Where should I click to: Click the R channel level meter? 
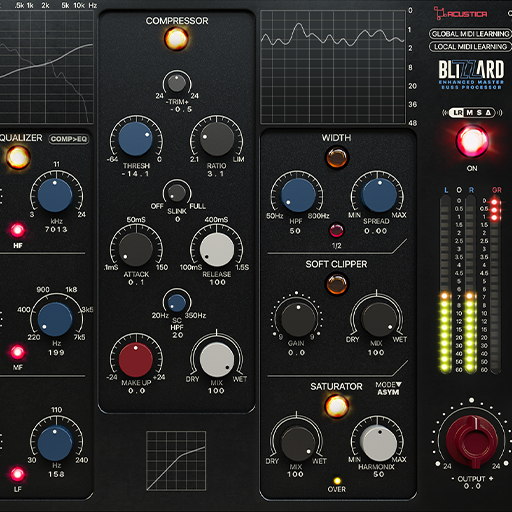click(x=470, y=285)
